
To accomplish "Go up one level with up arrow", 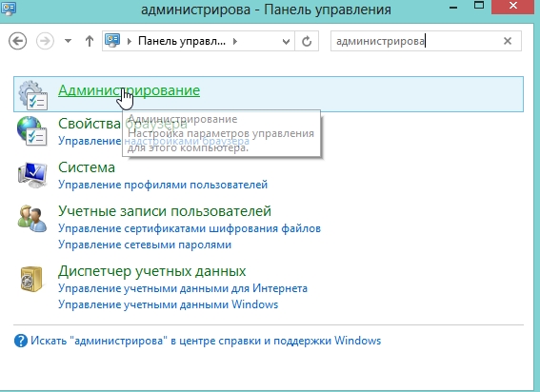I will pyautogui.click(x=90, y=41).
